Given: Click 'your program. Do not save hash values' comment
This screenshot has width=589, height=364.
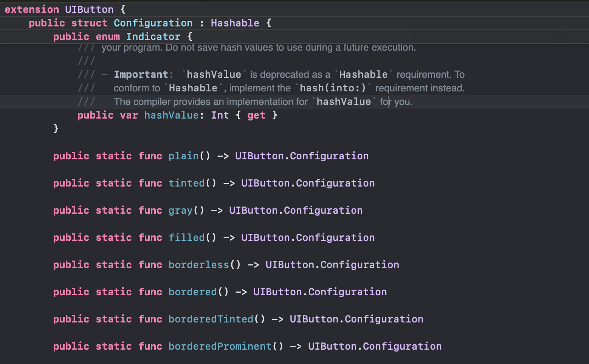Looking at the screenshot, I should [x=259, y=47].
